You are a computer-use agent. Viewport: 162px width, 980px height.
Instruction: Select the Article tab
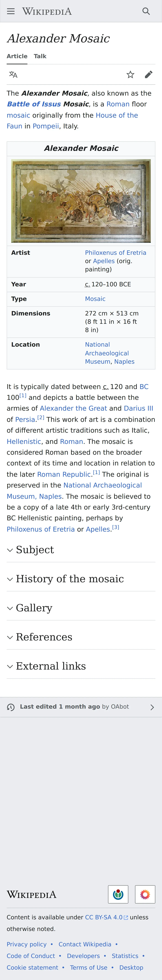click(17, 56)
